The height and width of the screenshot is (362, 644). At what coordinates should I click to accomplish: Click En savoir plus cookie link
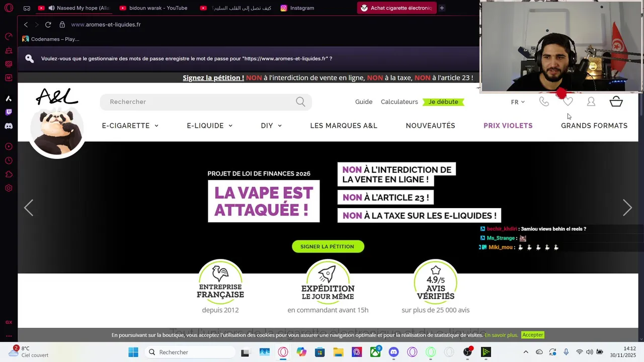(x=501, y=335)
